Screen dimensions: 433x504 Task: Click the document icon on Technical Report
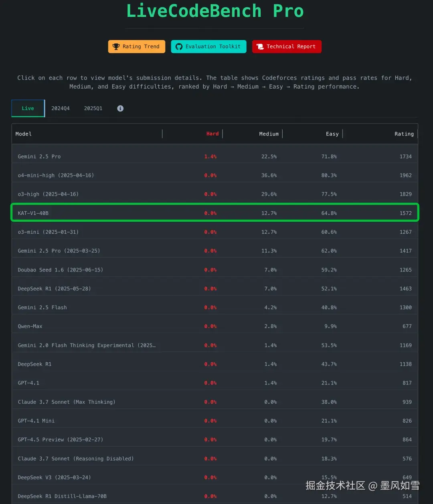click(260, 47)
